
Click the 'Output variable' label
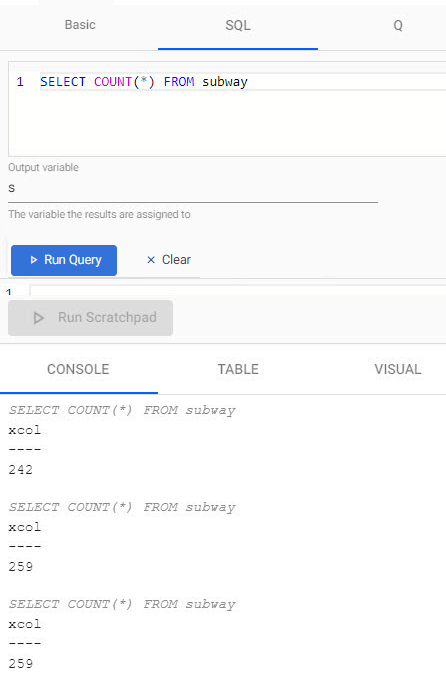(x=43, y=167)
